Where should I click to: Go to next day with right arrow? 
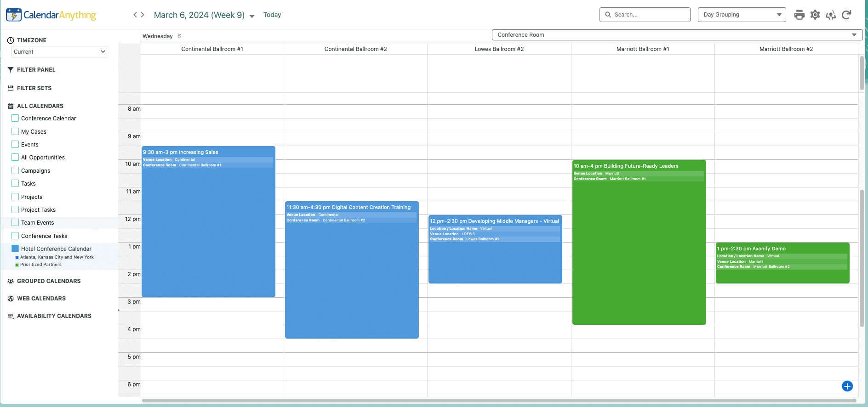[143, 15]
